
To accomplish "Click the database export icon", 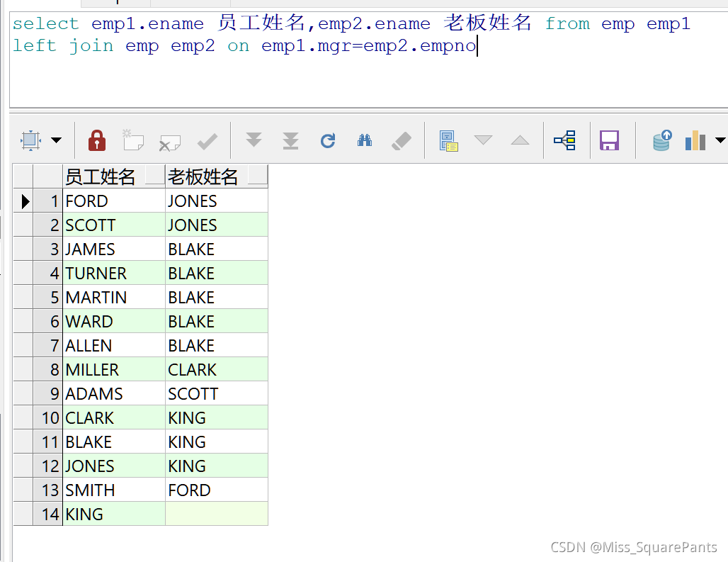I will (x=662, y=140).
